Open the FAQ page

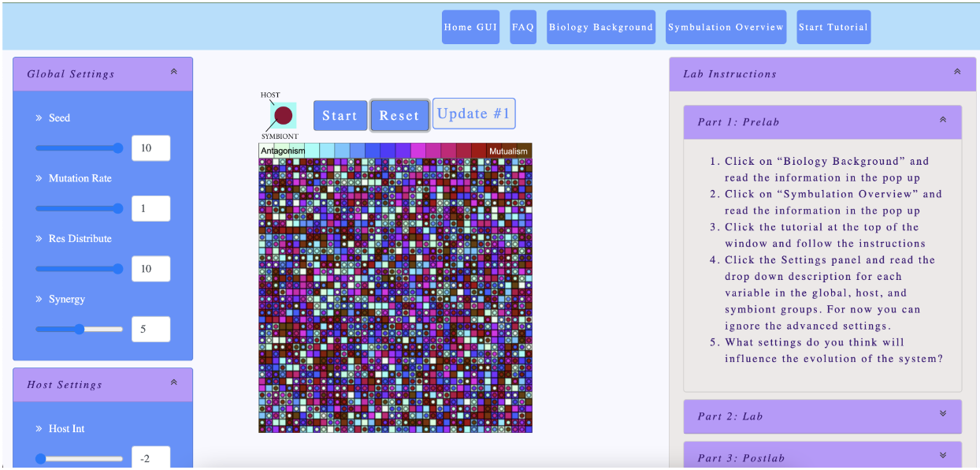[x=523, y=27]
